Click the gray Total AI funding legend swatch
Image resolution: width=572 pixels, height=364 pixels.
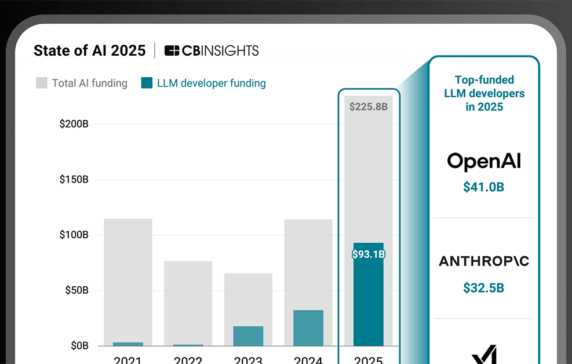[x=42, y=83]
